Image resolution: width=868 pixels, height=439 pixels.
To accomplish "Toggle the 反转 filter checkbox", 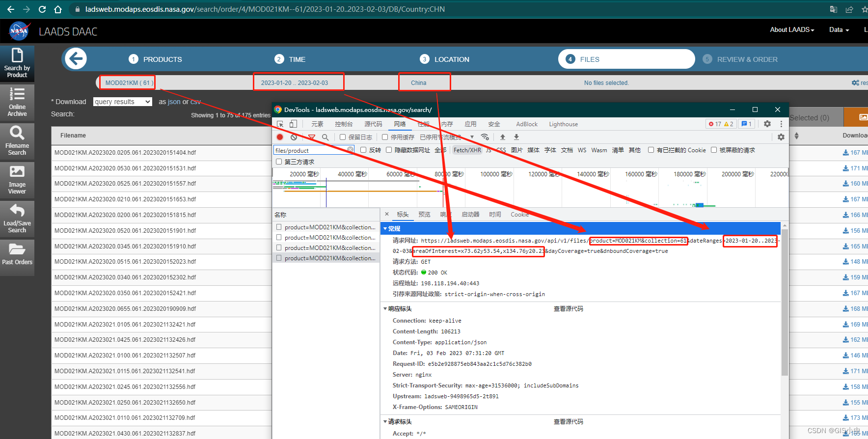I will (363, 150).
